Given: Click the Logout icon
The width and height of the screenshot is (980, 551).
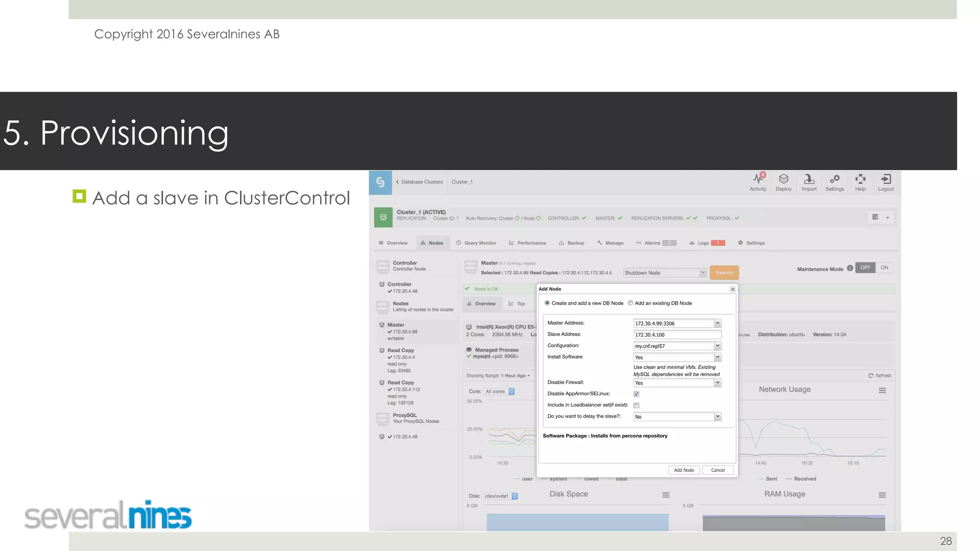Looking at the screenshot, I should coord(886,182).
